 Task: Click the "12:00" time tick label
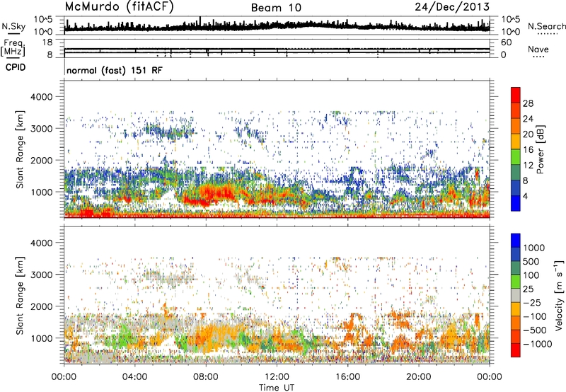(277, 377)
